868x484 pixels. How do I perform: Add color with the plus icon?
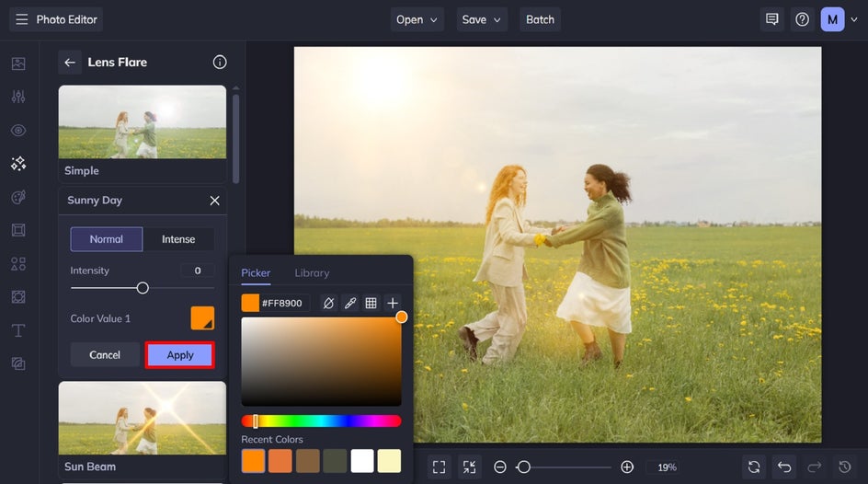click(x=393, y=303)
